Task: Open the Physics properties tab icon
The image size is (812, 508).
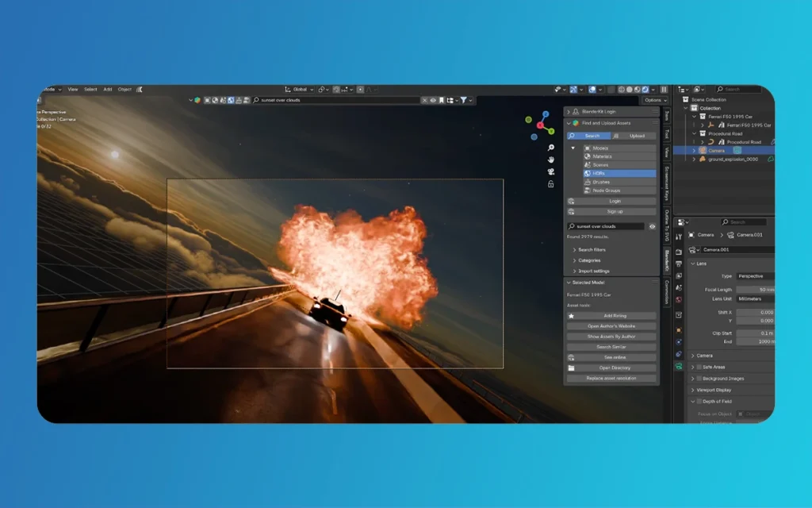Action: point(679,342)
